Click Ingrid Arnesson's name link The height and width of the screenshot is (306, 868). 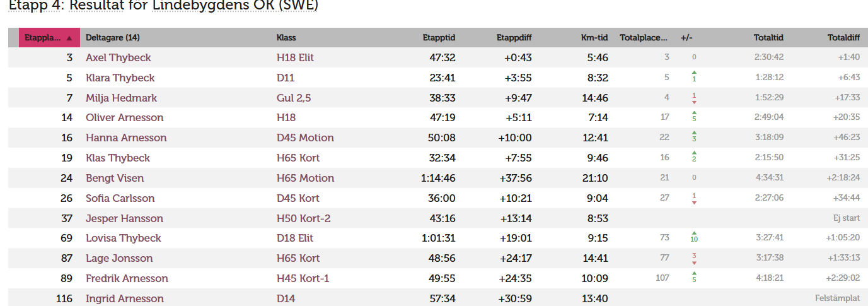(x=125, y=298)
